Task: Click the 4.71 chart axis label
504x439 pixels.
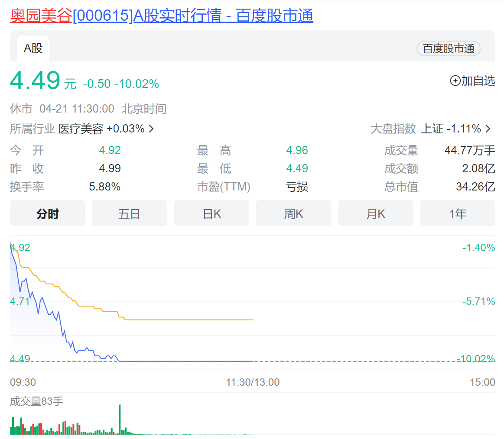Action: [x=20, y=301]
